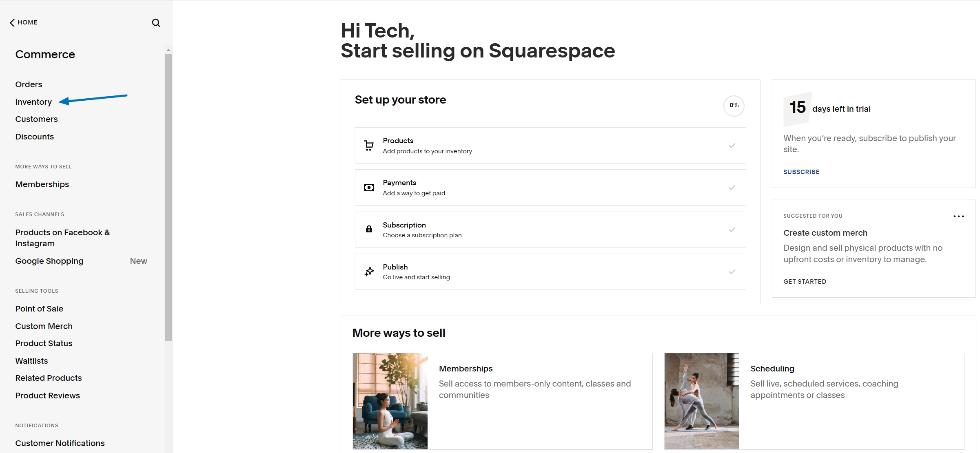Click the Subscription lock icon
The image size is (980, 453).
(368, 229)
